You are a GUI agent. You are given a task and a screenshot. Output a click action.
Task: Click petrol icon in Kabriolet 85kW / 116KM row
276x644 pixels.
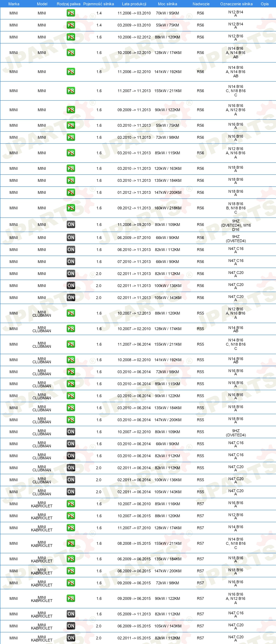click(x=71, y=504)
